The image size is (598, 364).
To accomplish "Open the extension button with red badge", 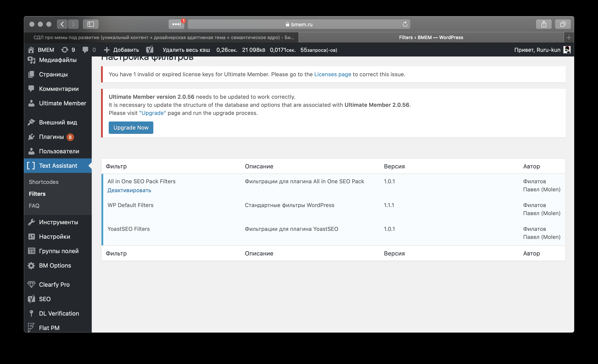I will coord(176,24).
